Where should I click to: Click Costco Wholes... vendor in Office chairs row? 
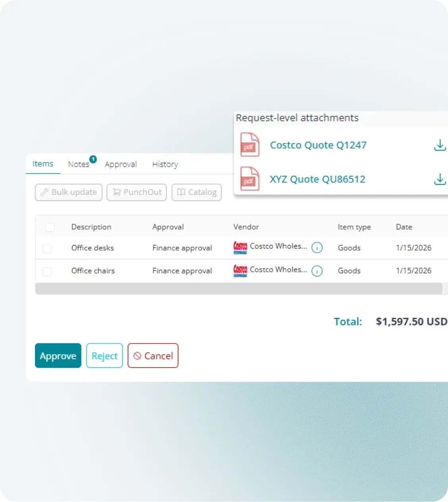pos(278,269)
